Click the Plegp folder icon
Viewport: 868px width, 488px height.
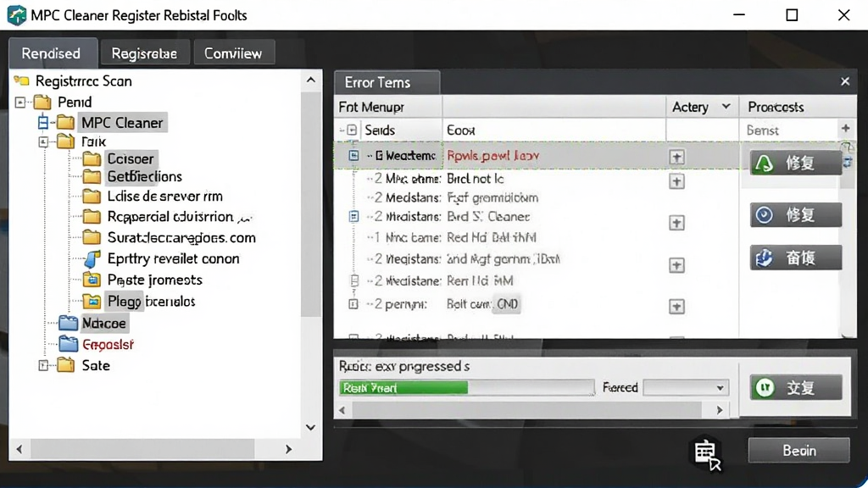click(x=92, y=302)
